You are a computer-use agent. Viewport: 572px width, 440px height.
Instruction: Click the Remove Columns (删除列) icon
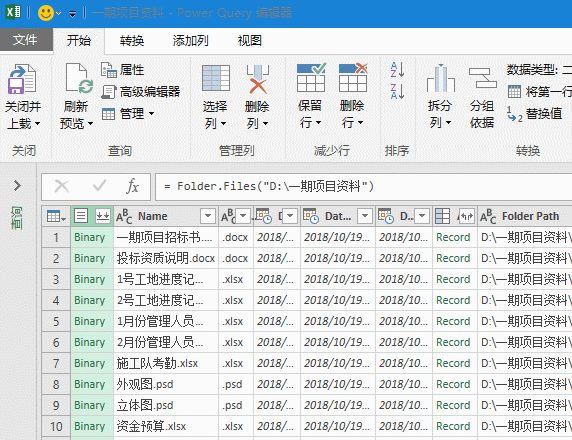pyautogui.click(x=258, y=78)
